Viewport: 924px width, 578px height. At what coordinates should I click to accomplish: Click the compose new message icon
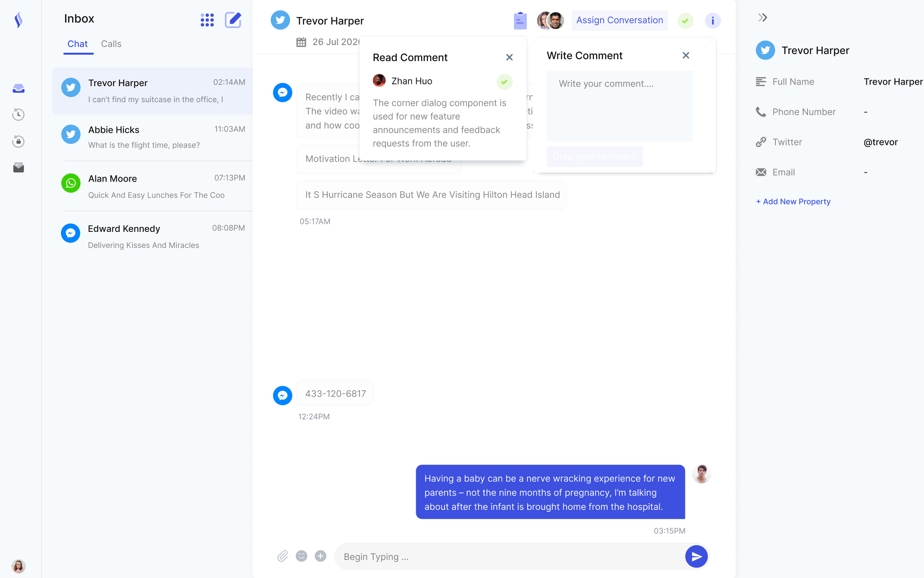tap(232, 20)
